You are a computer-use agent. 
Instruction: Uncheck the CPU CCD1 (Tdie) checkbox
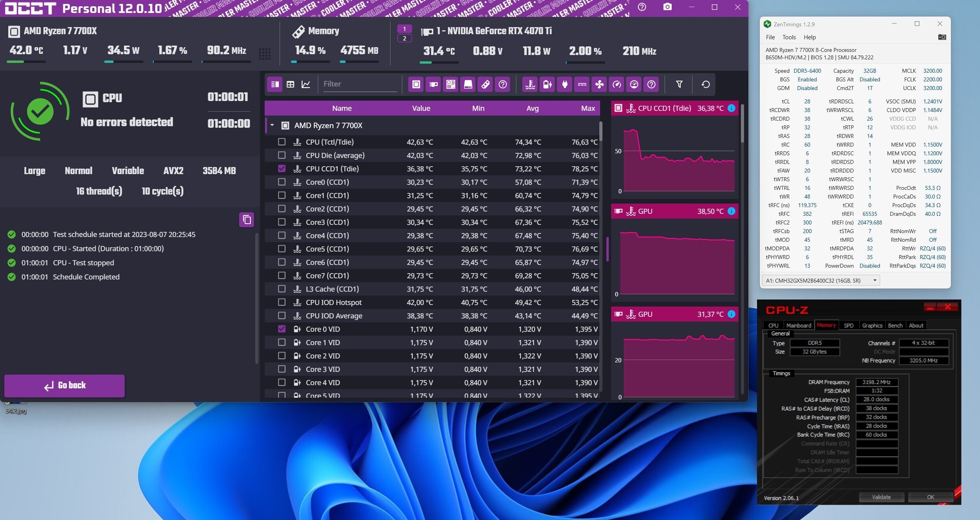coord(282,169)
